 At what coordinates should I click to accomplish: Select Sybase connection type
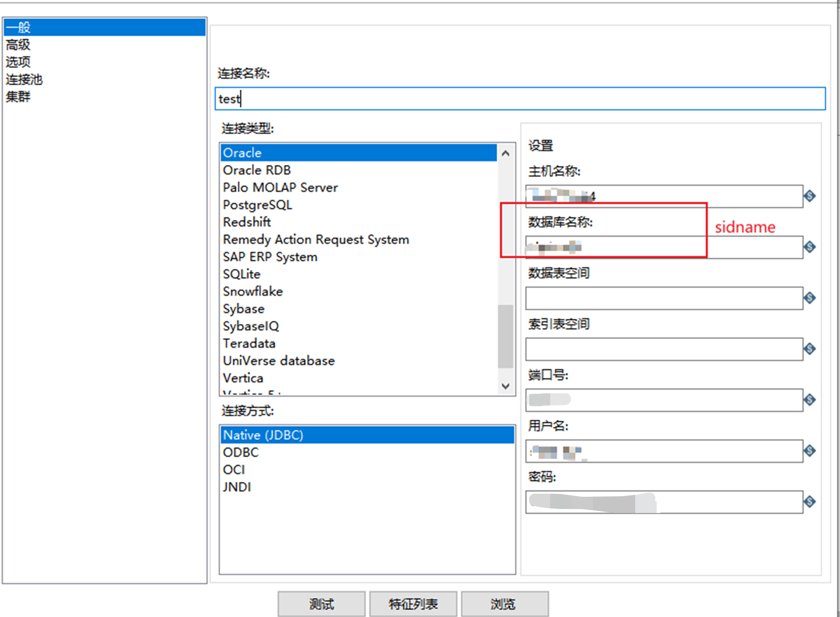coord(359,309)
